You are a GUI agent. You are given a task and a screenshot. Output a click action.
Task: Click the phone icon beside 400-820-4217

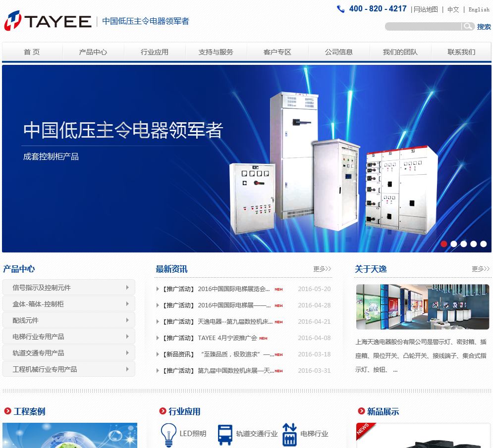pos(340,9)
